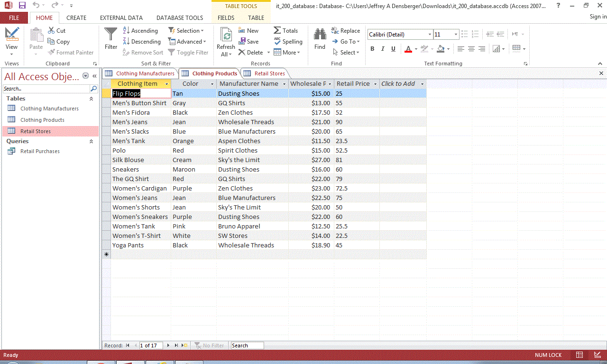The height and width of the screenshot is (364, 607).
Task: Open the CREATE ribbon tab
Action: [76, 18]
